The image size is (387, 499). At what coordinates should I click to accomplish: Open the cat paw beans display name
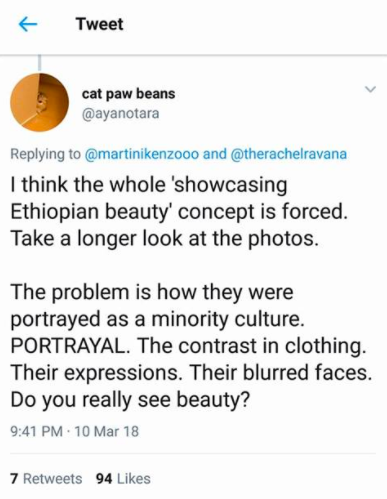(x=128, y=94)
